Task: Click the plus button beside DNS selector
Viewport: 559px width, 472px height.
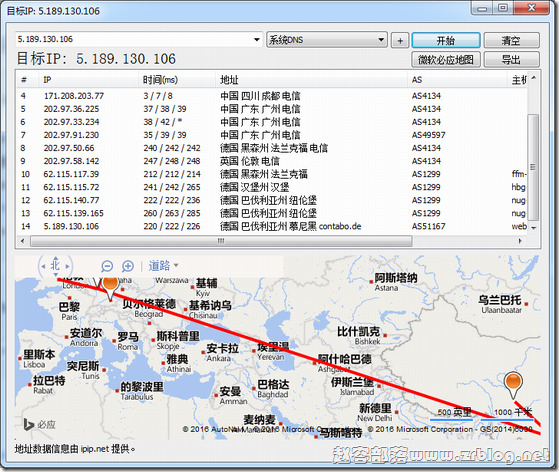Action: point(400,41)
